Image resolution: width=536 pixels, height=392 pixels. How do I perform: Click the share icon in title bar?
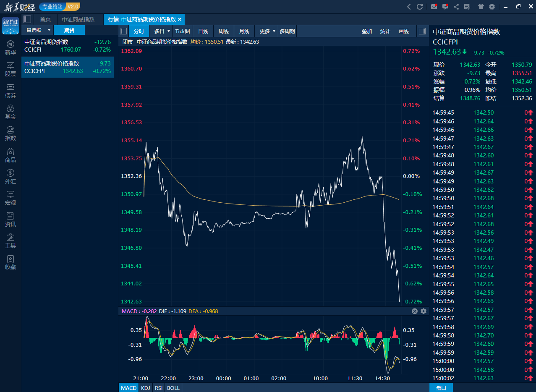456,7
